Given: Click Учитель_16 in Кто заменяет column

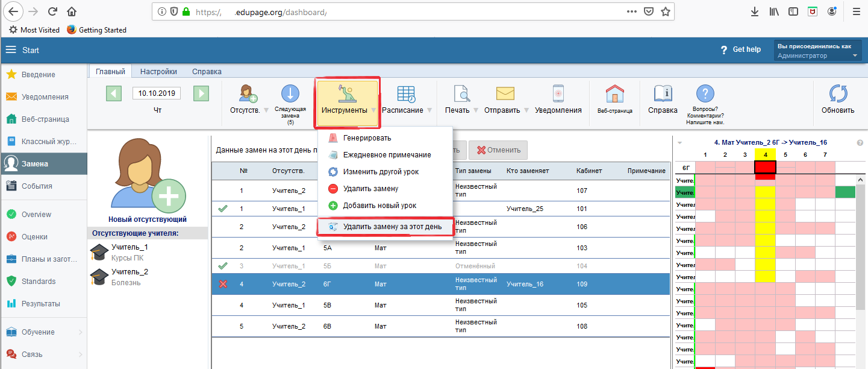Looking at the screenshot, I should point(525,284).
